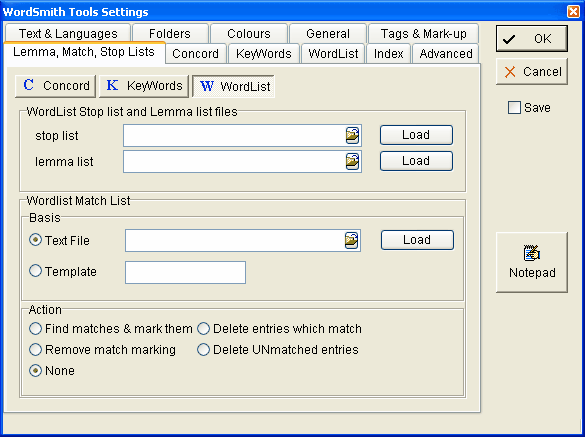Image resolution: width=585 pixels, height=437 pixels.
Task: Load the lemma list file
Action: (x=416, y=161)
